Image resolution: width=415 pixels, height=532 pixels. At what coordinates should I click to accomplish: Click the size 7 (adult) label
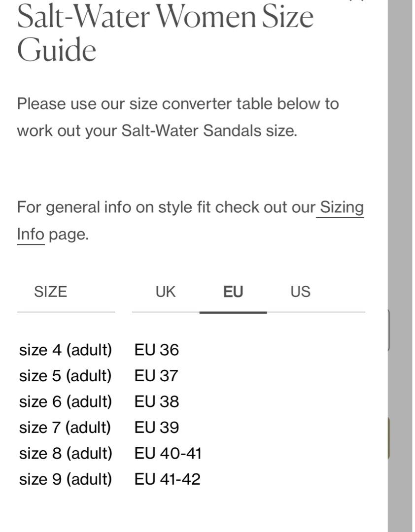65,428
